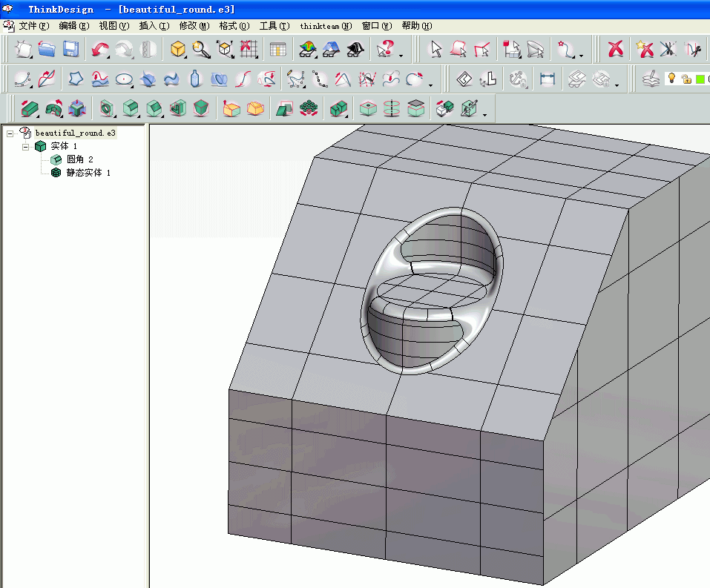Undo the last action with red arrow
This screenshot has width=710, height=588.
click(99, 49)
